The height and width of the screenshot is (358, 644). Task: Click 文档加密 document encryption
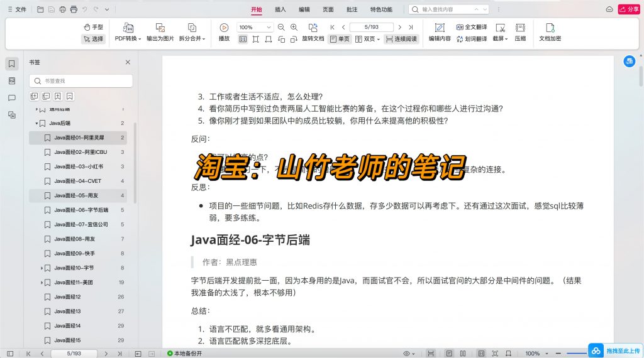pyautogui.click(x=550, y=33)
